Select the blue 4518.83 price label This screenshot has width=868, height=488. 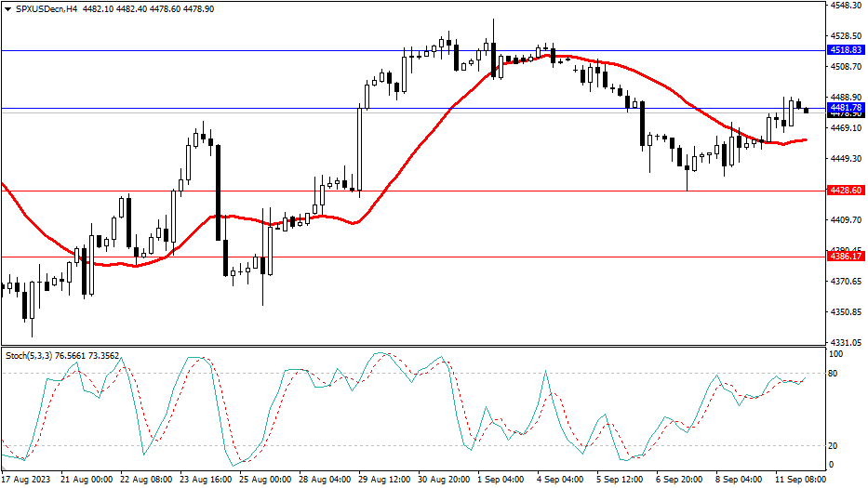846,49
